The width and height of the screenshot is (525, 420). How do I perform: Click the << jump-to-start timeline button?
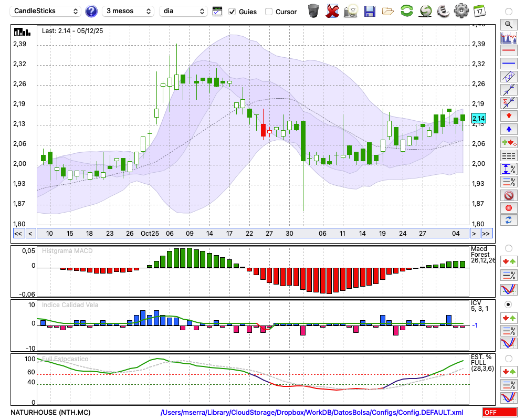pyautogui.click(x=18, y=234)
